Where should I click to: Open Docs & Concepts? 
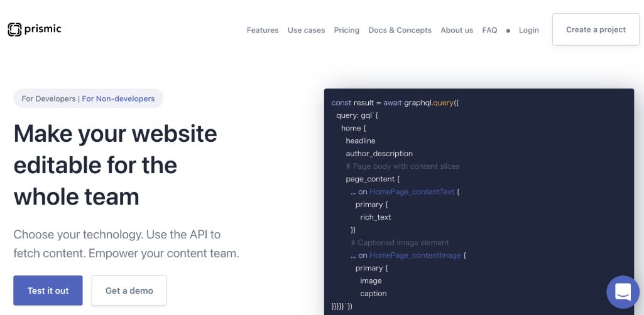coord(400,30)
